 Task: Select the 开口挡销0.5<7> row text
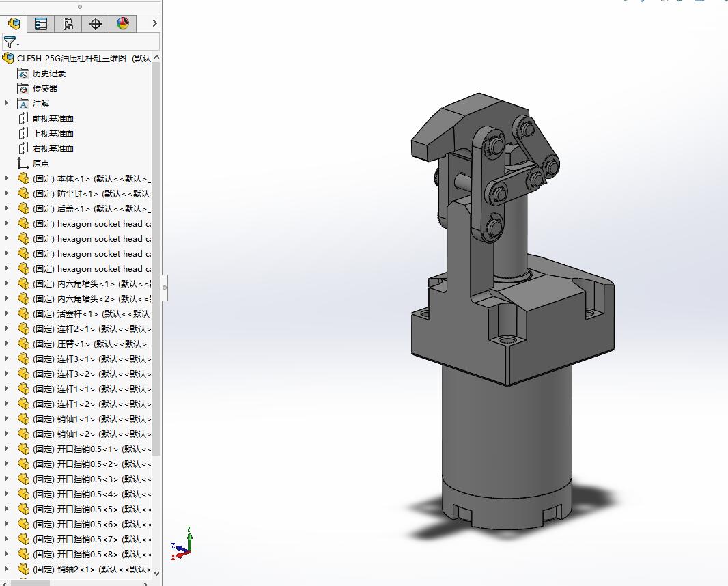tap(92, 539)
